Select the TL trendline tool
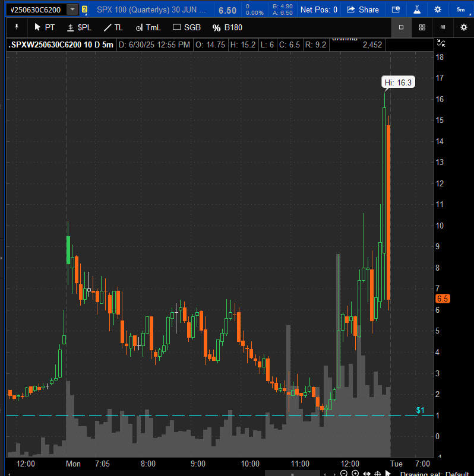The image size is (474, 476). (113, 27)
